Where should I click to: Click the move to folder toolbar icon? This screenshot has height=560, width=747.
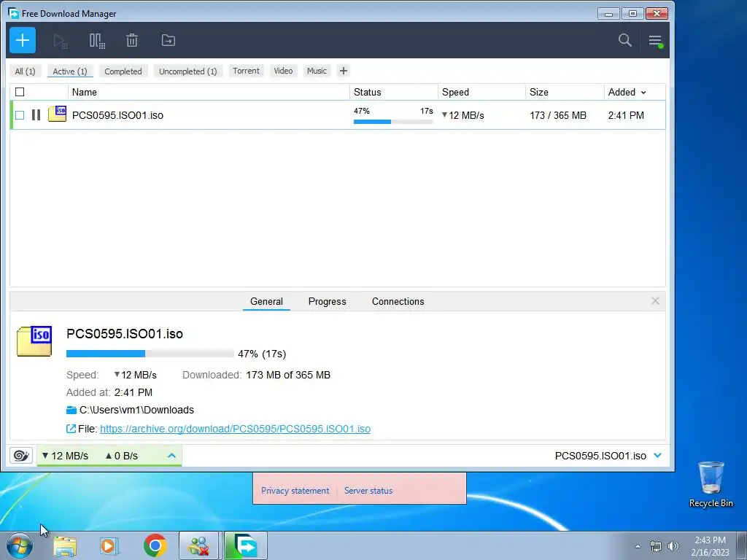point(169,41)
